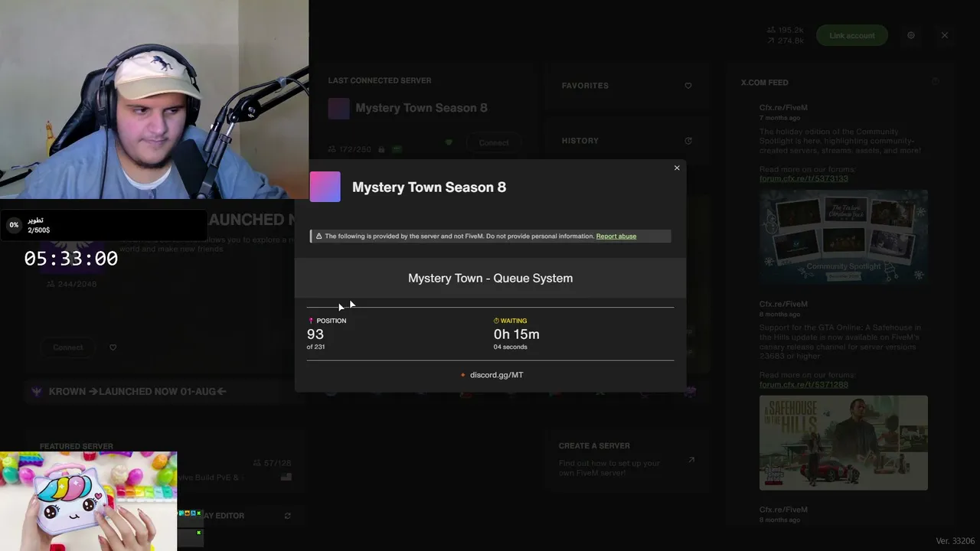Click the X.COM FEED header icon

tap(936, 82)
